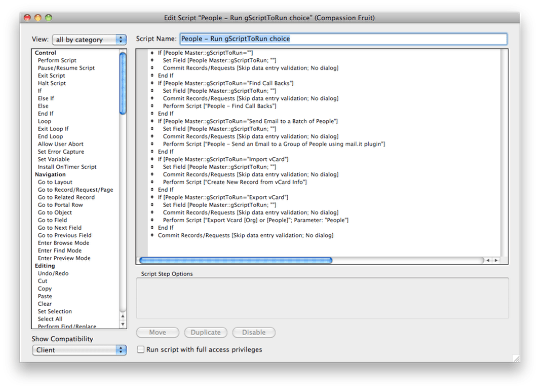Select the Paste step
Screen dimensions: 540x390
(45, 296)
